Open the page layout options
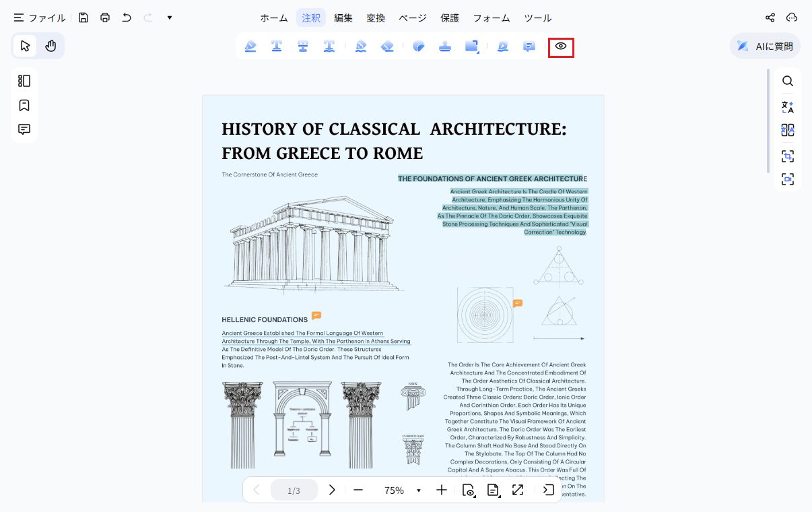 (x=494, y=490)
